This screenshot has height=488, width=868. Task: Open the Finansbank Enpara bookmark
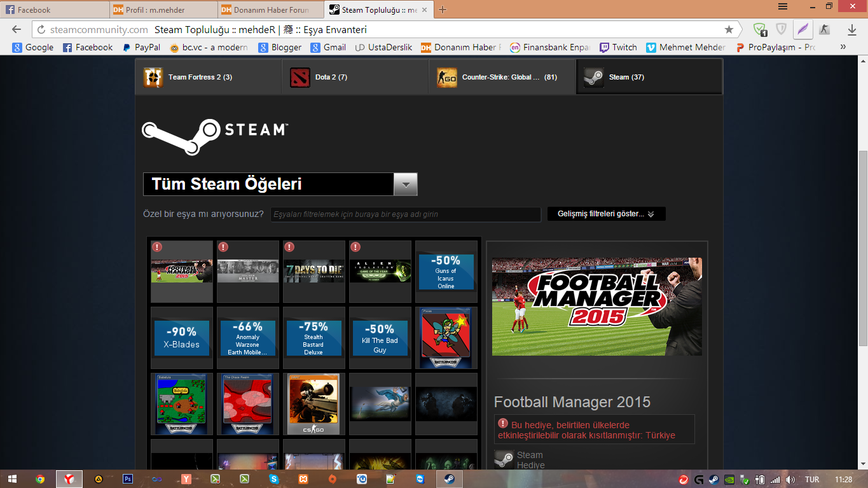[x=550, y=47]
